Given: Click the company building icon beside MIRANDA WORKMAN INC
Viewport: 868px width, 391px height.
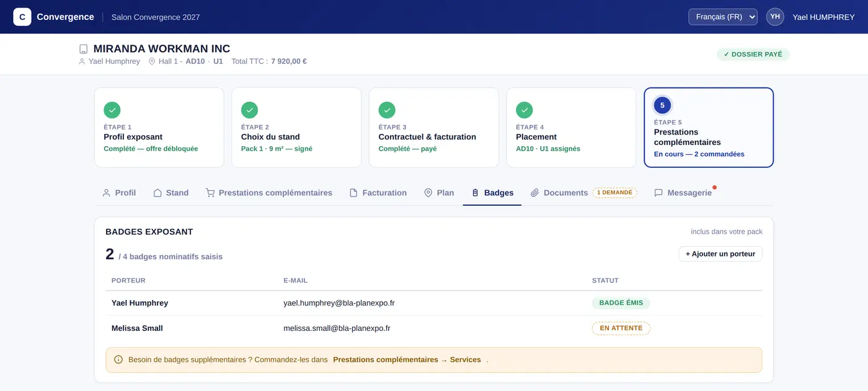Looking at the screenshot, I should coord(84,49).
